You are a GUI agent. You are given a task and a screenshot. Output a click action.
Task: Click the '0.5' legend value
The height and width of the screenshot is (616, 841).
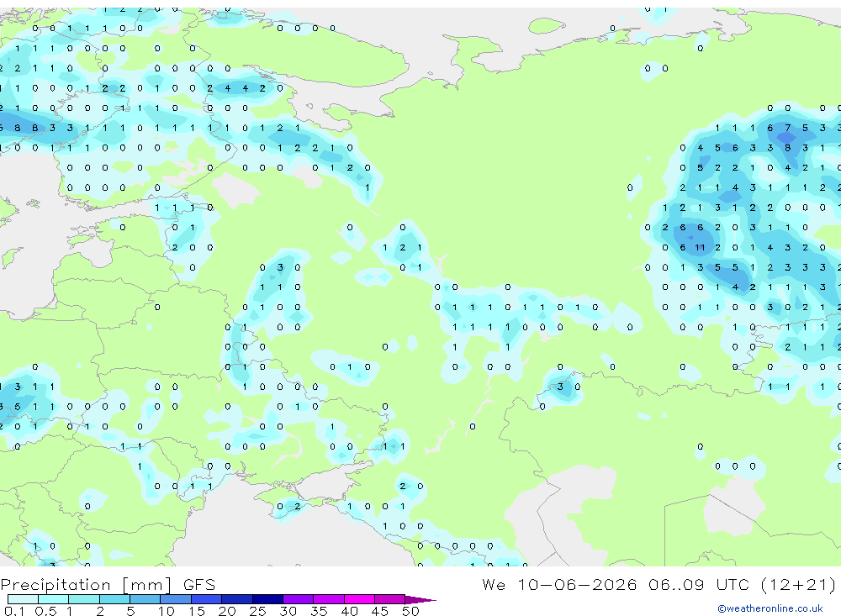[x=45, y=611]
